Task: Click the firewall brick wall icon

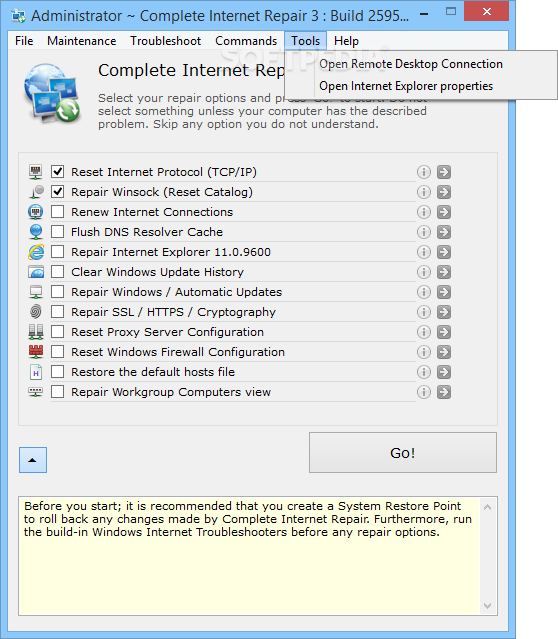Action: tap(36, 352)
